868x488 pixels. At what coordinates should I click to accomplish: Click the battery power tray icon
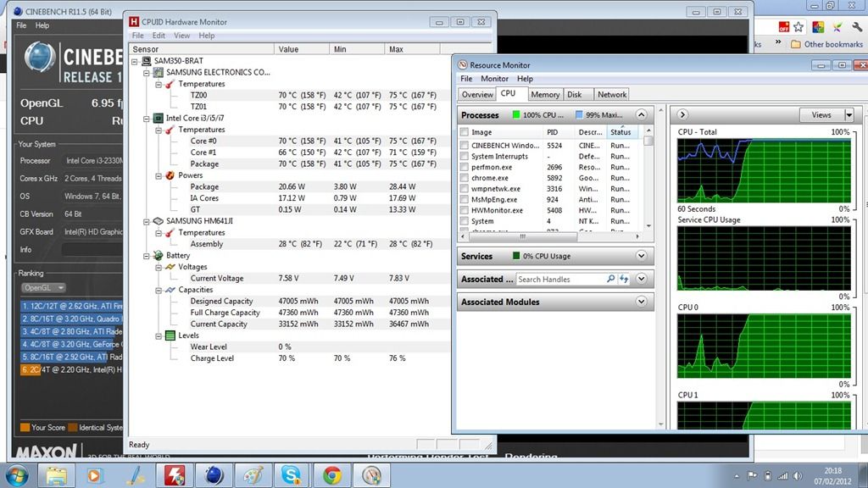tap(768, 476)
